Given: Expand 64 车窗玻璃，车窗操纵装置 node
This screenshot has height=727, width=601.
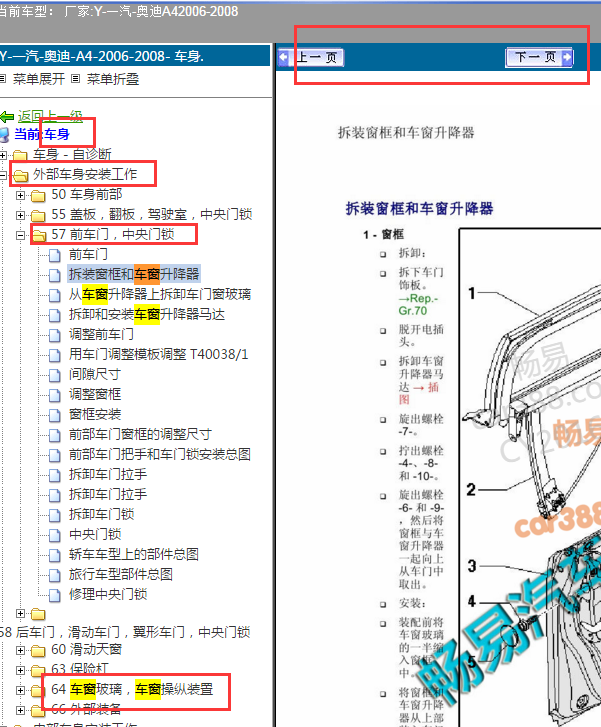Looking at the screenshot, I should click(x=20, y=690).
